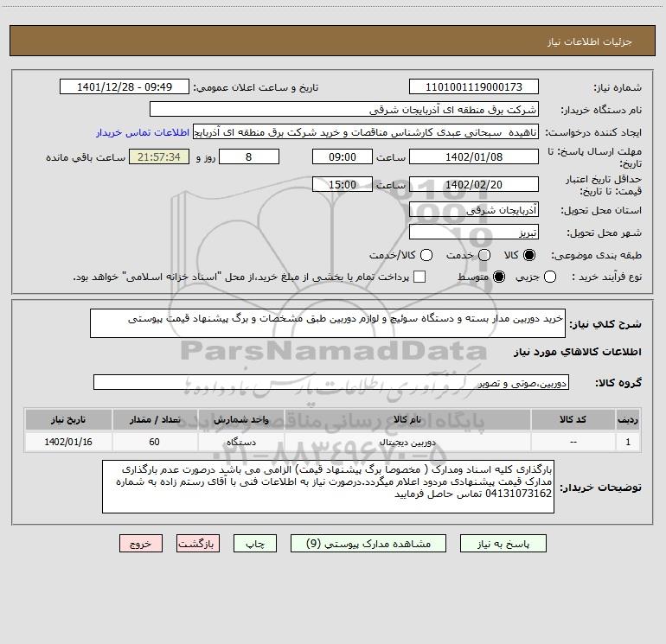Click the جزئیات اطلاعات نیاز header title
This screenshot has height=644, width=666.
(590, 41)
